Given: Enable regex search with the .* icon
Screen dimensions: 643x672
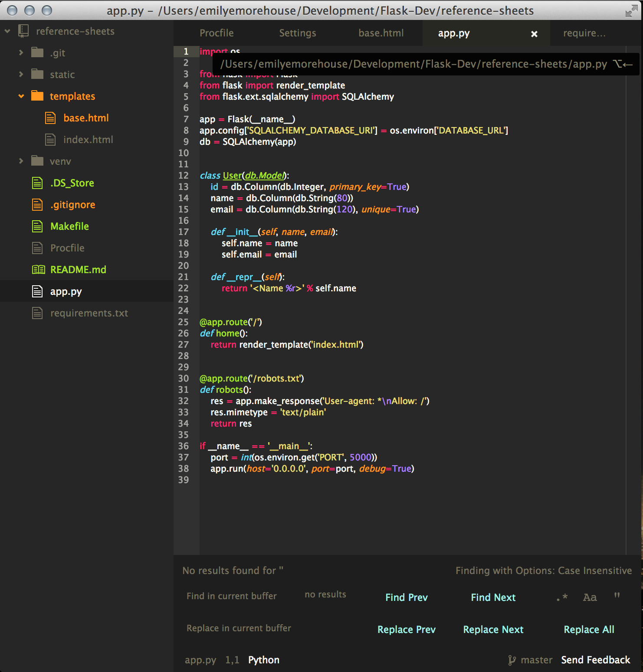Looking at the screenshot, I should [x=561, y=597].
